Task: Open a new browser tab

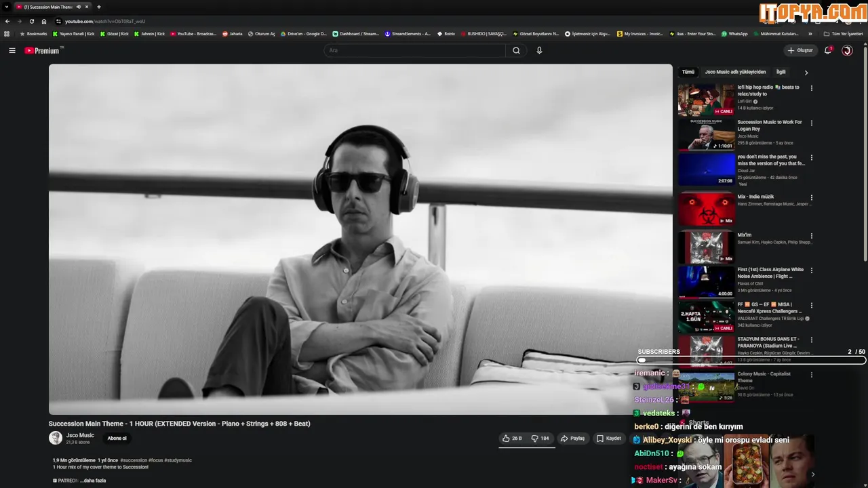Action: [x=99, y=7]
